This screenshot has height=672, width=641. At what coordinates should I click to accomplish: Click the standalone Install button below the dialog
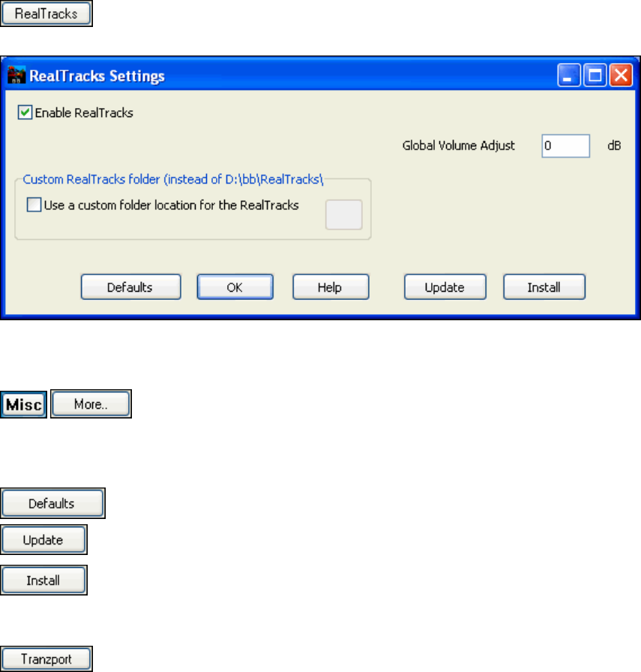pos(43,580)
